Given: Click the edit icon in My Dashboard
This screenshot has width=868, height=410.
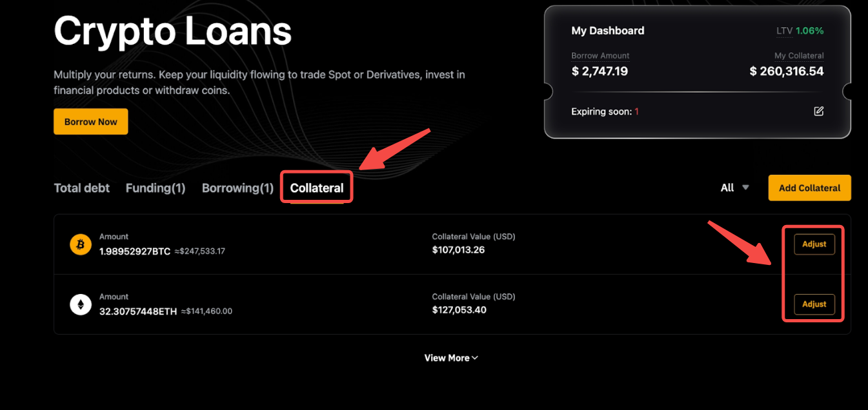Looking at the screenshot, I should coord(818,112).
